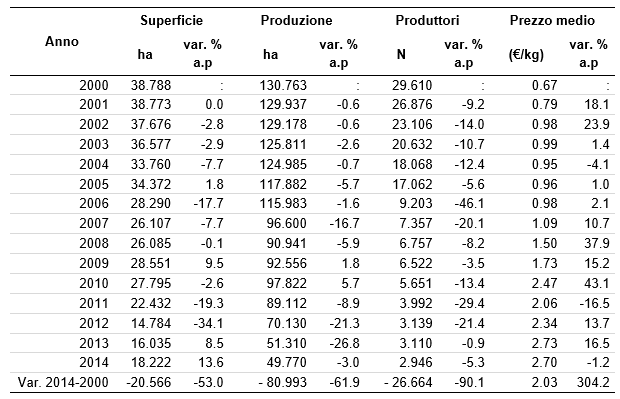Image resolution: width=620 pixels, height=399 pixels.
Task: Click the 2006 Superficie value 28.290
Action: (151, 203)
